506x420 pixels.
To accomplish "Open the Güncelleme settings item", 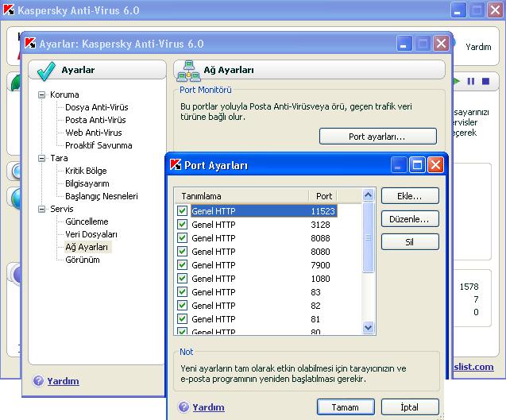I will click(87, 222).
